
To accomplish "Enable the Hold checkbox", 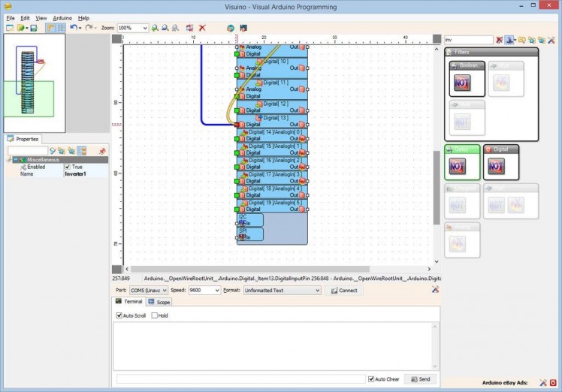I will 155,315.
